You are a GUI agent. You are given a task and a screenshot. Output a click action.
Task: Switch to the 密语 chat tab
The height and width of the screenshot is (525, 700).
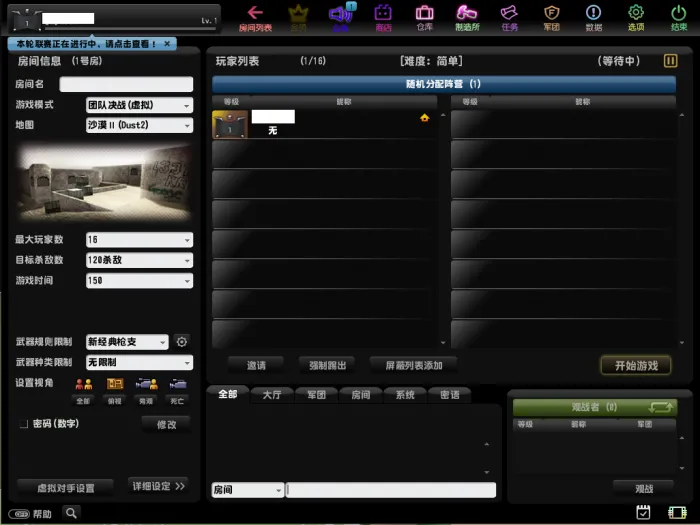click(449, 395)
